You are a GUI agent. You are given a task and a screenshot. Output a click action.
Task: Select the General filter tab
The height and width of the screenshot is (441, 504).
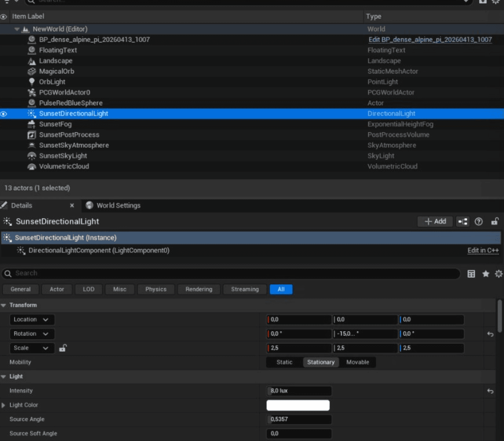tap(20, 289)
